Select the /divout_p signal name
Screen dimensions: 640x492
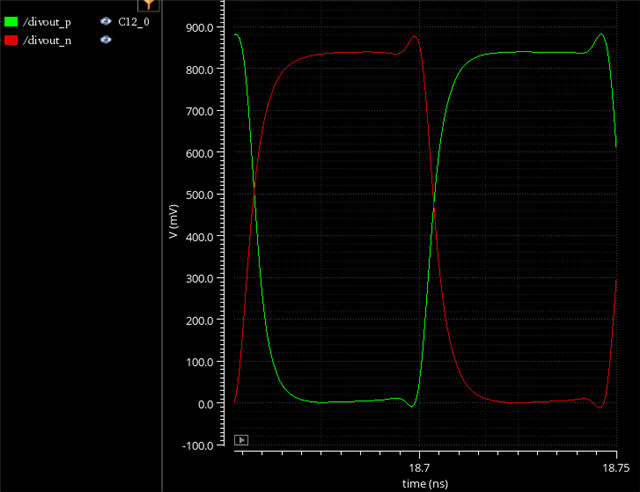coord(47,22)
